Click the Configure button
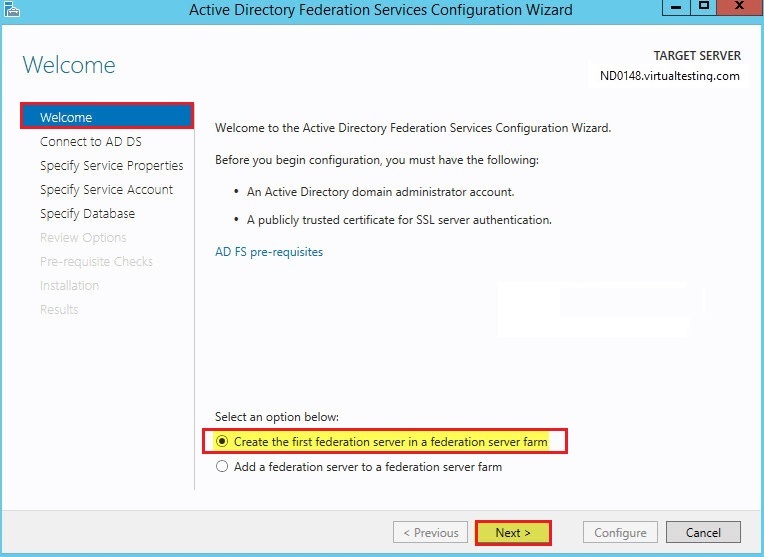The width and height of the screenshot is (764, 557). [620, 533]
